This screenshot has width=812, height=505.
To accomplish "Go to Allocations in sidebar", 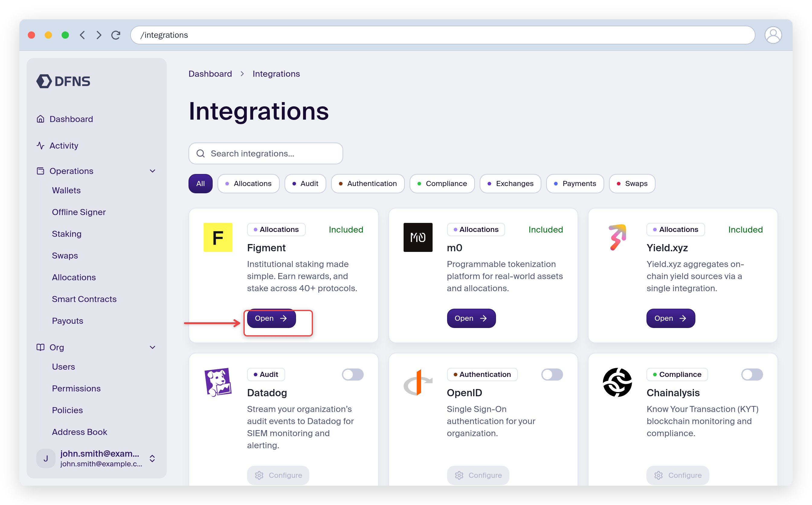I will click(74, 277).
